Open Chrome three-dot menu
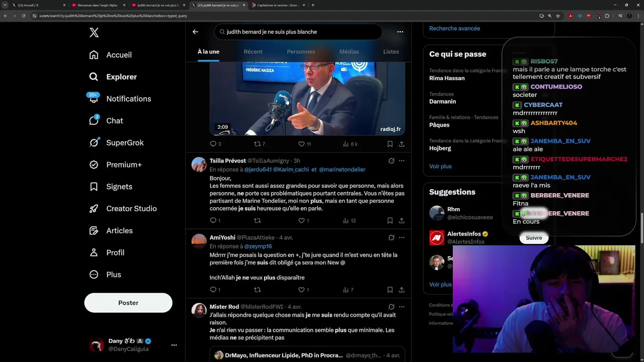Image resolution: width=644 pixels, height=362 pixels. [x=638, y=16]
